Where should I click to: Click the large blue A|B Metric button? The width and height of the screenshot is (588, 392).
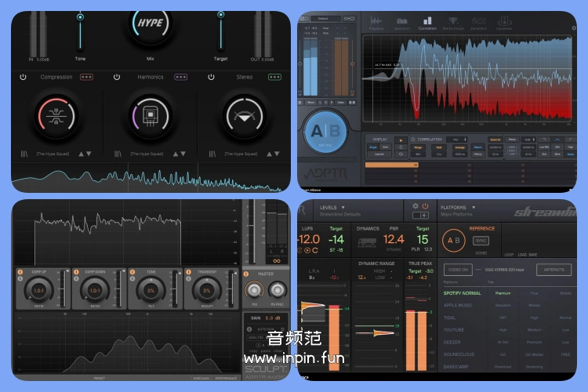pos(325,132)
